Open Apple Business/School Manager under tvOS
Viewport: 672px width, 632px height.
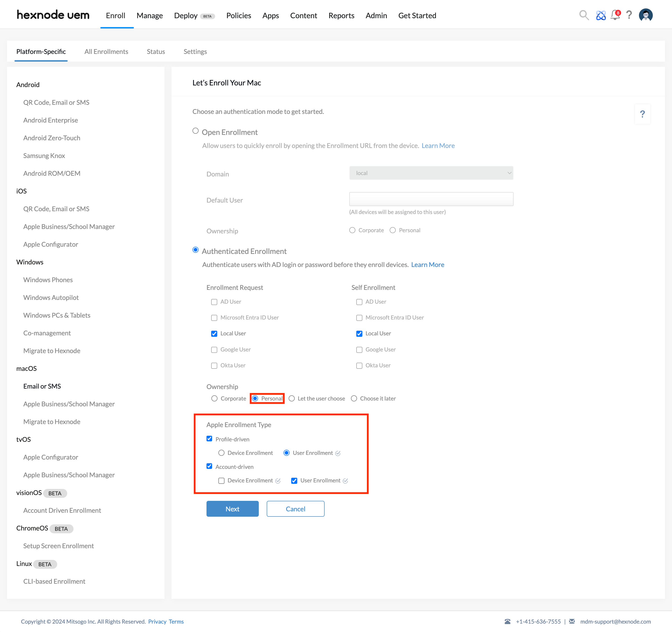(69, 475)
